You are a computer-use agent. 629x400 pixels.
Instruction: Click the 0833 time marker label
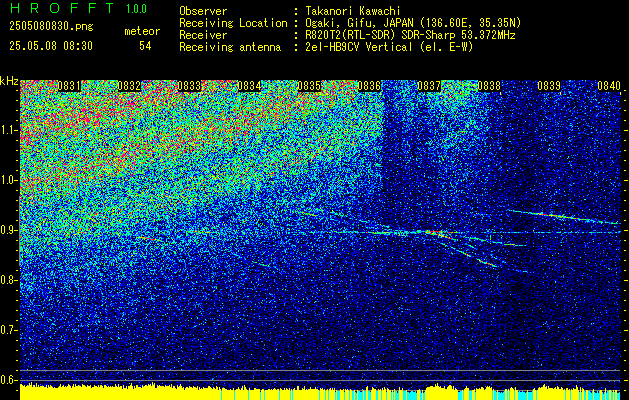189,86
